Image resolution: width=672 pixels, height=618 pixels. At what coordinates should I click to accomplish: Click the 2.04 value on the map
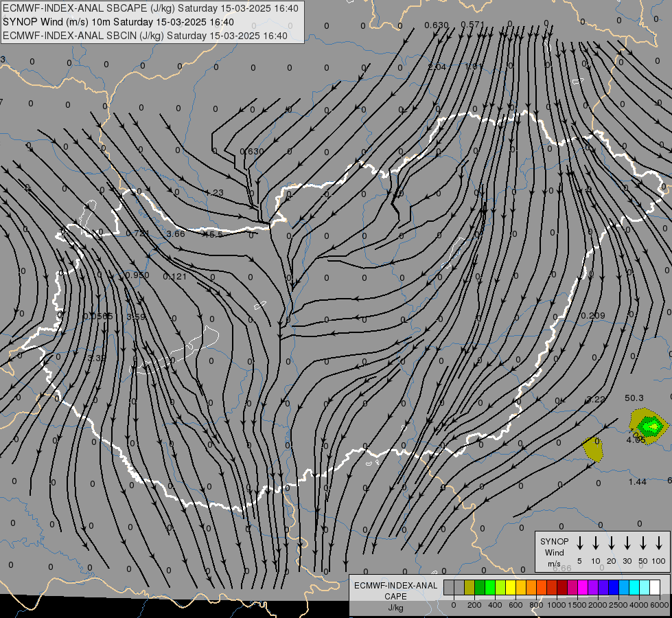click(x=437, y=67)
